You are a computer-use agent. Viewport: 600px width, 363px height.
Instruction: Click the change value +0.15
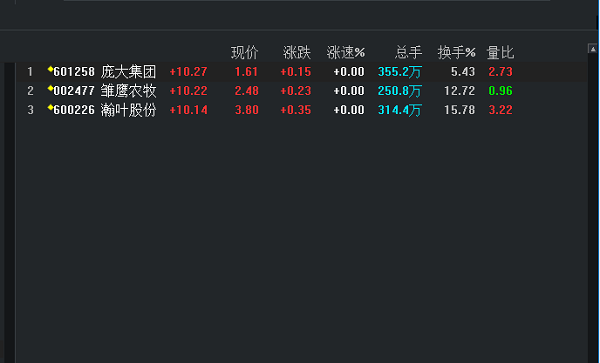click(296, 72)
